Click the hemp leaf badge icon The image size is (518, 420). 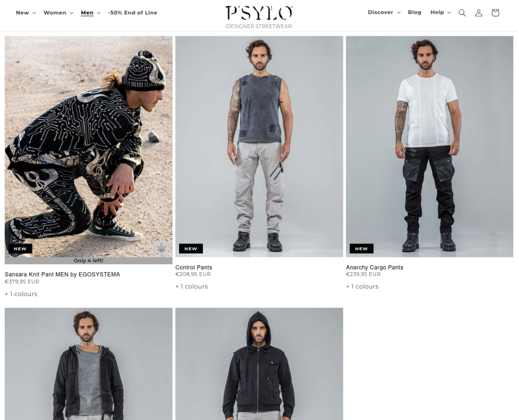pyautogui.click(x=161, y=247)
